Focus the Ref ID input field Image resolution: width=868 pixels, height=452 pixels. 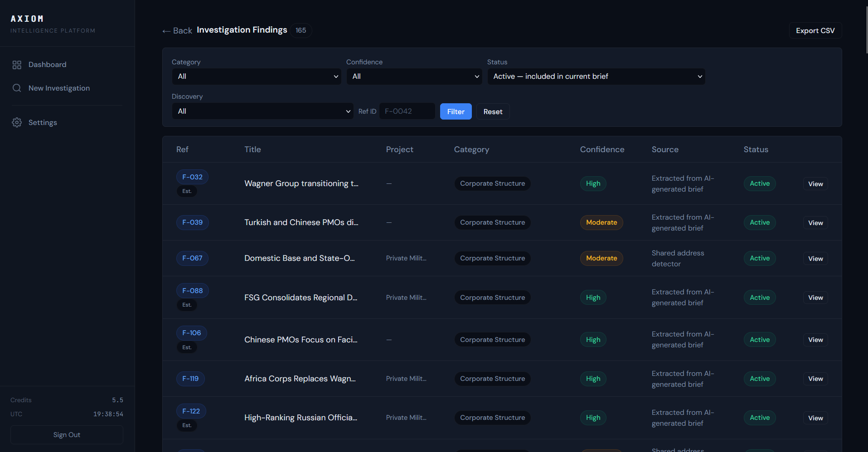[407, 111]
